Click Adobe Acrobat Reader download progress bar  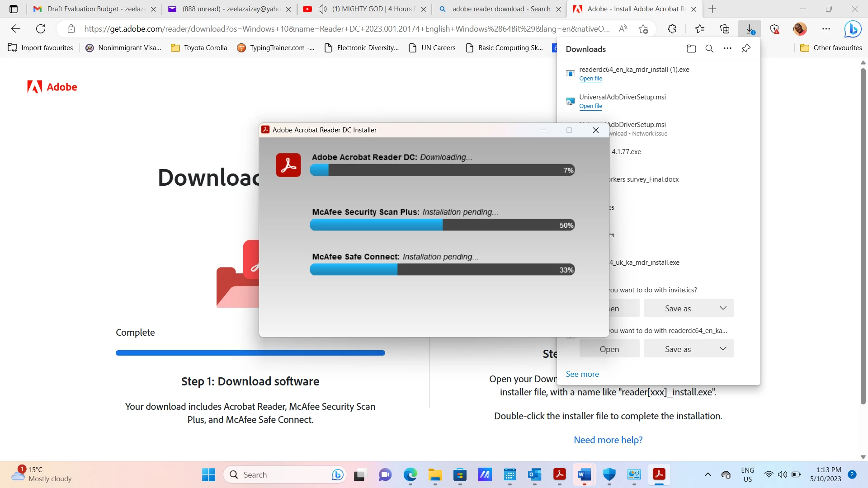coord(442,170)
